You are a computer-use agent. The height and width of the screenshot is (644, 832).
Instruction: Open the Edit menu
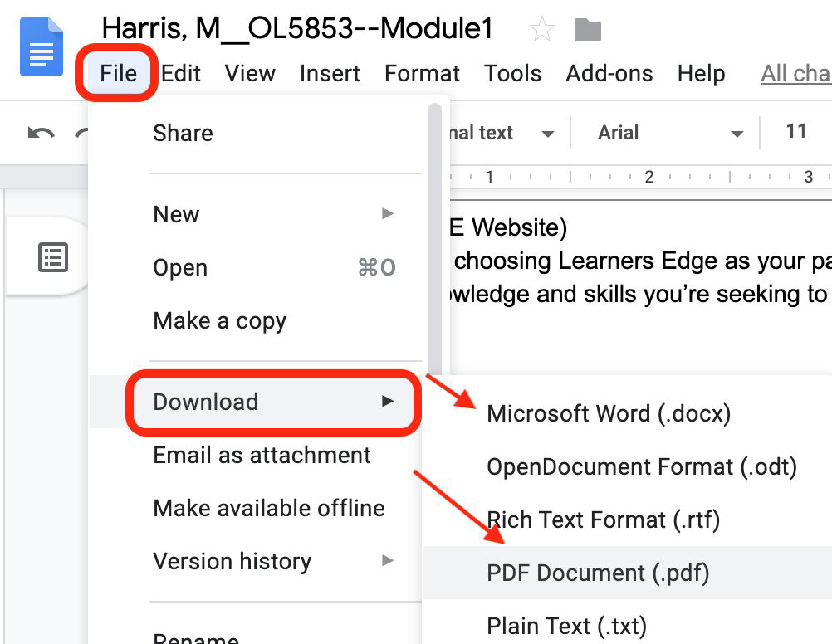pyautogui.click(x=181, y=74)
